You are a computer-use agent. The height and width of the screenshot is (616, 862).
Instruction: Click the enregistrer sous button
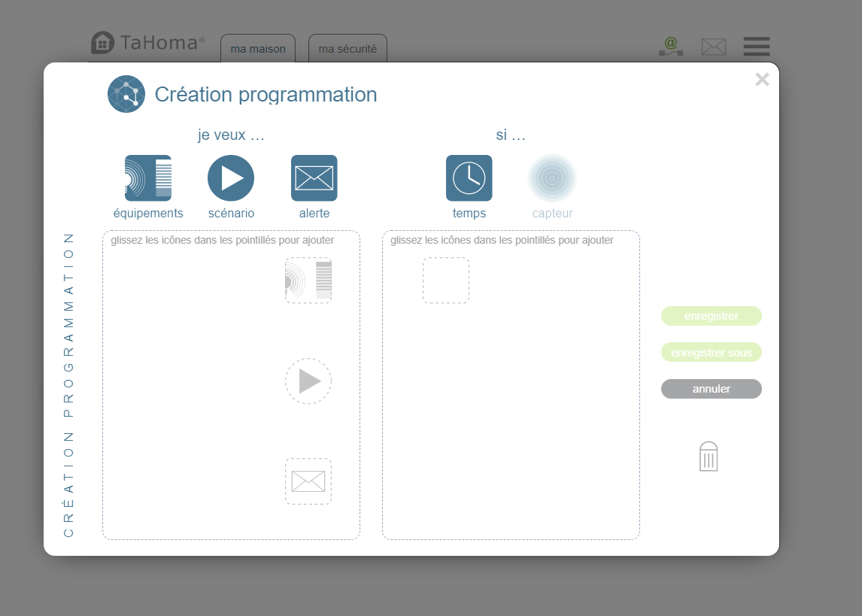point(712,353)
